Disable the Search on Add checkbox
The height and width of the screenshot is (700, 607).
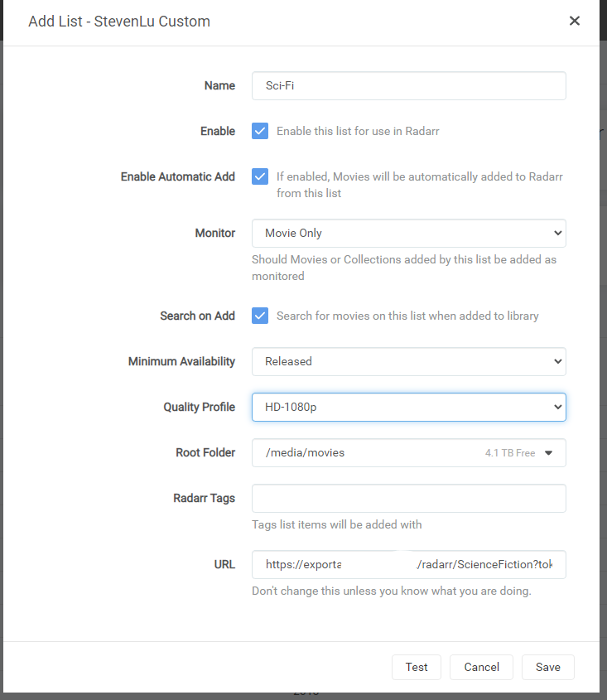pos(260,316)
